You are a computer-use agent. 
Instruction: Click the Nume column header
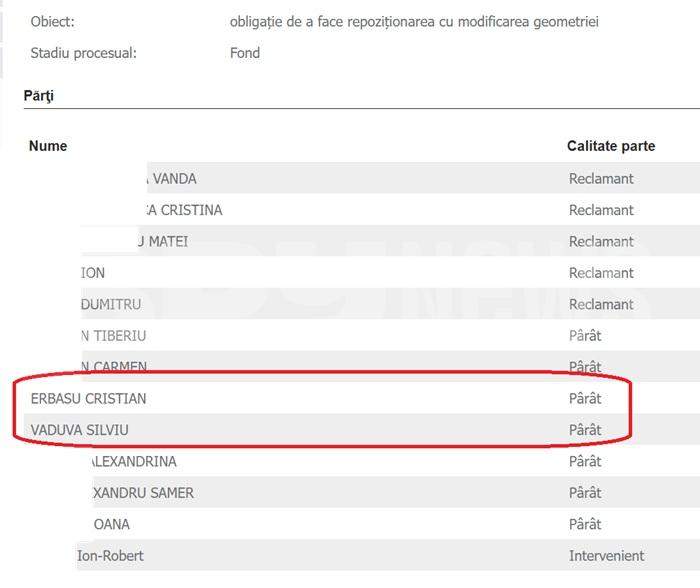click(48, 146)
